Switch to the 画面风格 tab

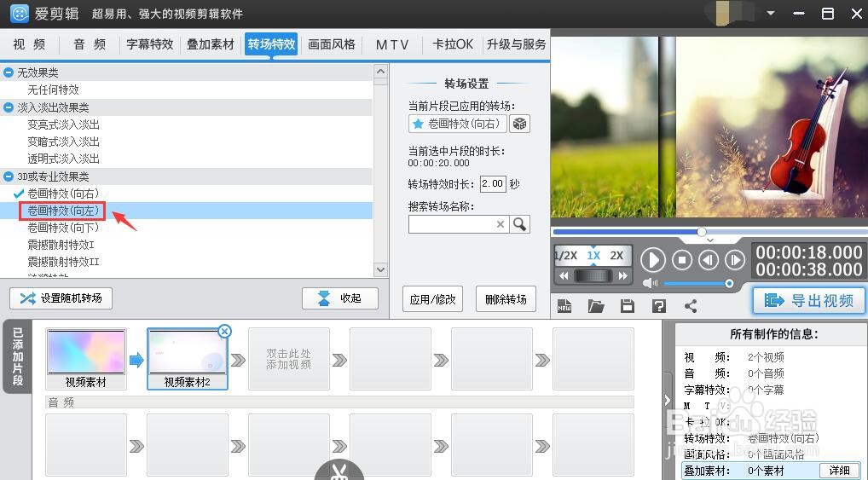(332, 44)
